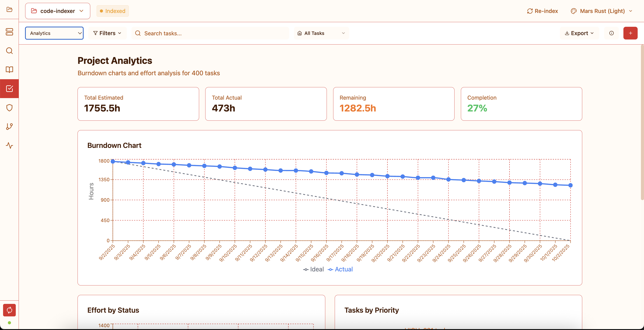Open the activity pulse sidebar icon
The image size is (644, 330).
point(9,145)
